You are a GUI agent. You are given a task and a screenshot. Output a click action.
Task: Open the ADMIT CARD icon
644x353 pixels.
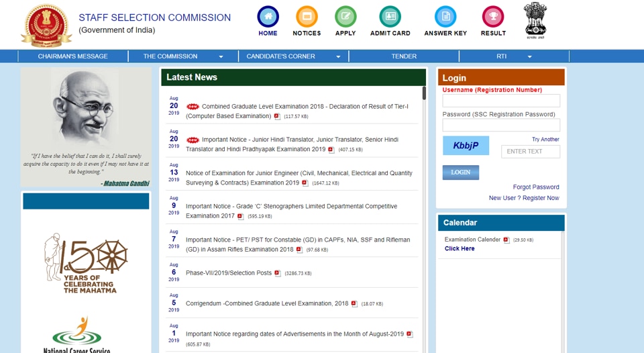[390, 17]
